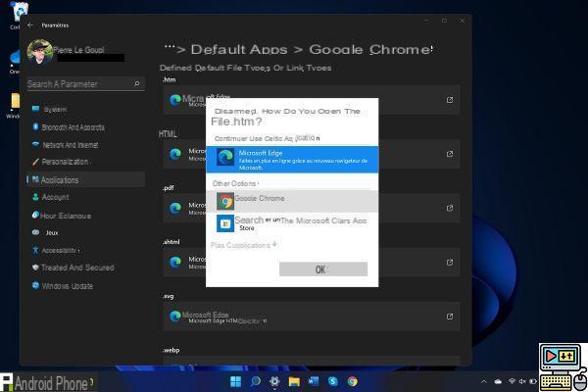Screen dimensions: 588x392
Task: Open the Windows Start menu
Action: [235, 381]
